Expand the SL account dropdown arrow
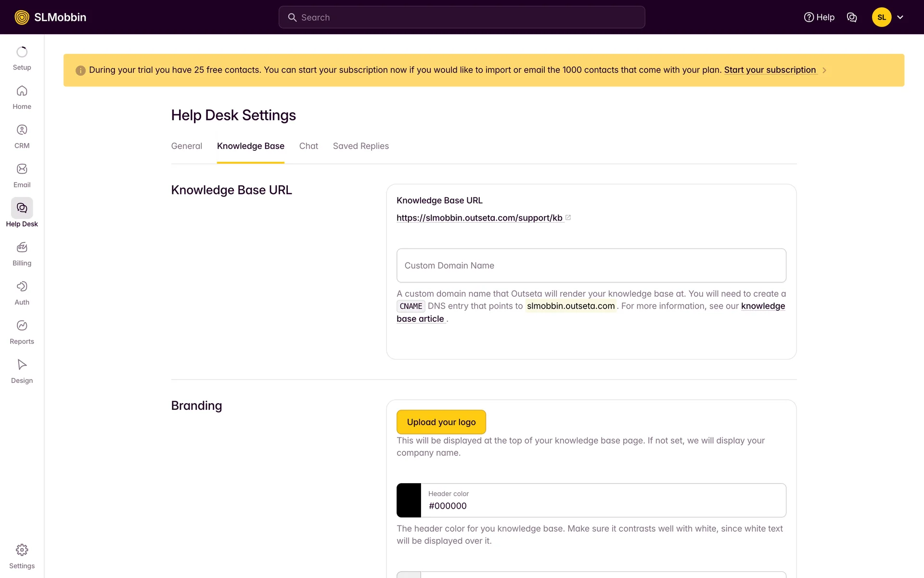This screenshot has height=578, width=924. pos(900,17)
